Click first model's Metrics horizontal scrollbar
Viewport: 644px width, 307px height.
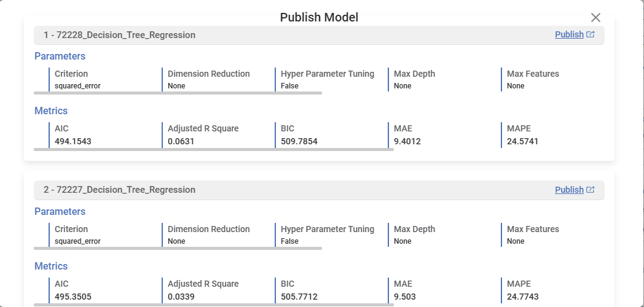pos(213,149)
